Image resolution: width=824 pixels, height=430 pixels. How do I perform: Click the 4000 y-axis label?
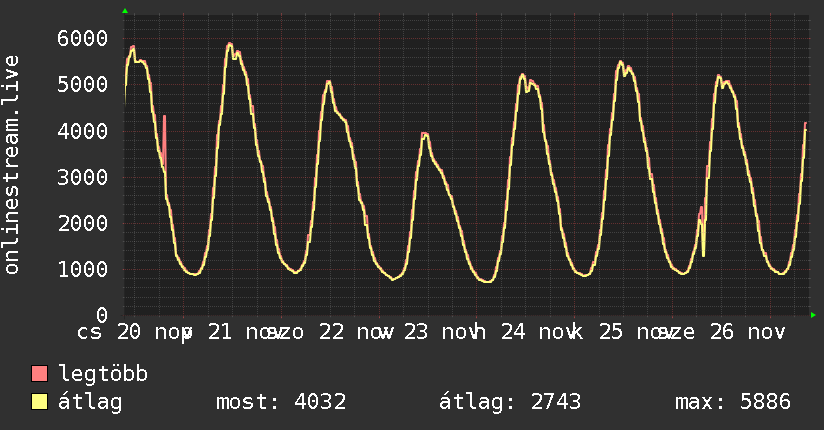coord(83,131)
